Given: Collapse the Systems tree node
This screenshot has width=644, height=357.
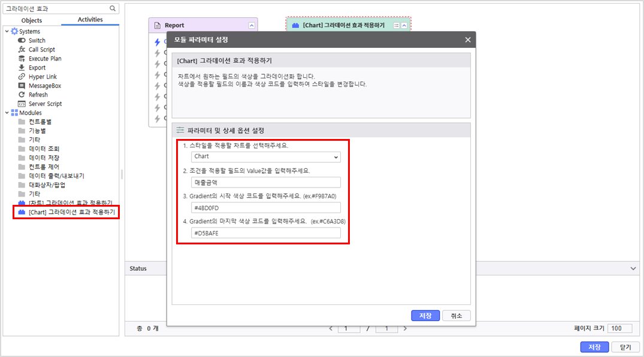Looking at the screenshot, I should (7, 31).
